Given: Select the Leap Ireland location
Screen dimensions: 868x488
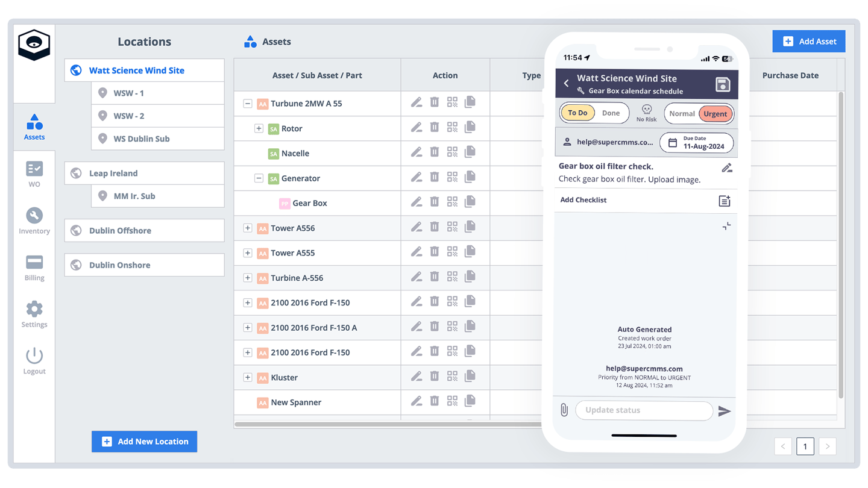Looking at the screenshot, I should (x=145, y=174).
